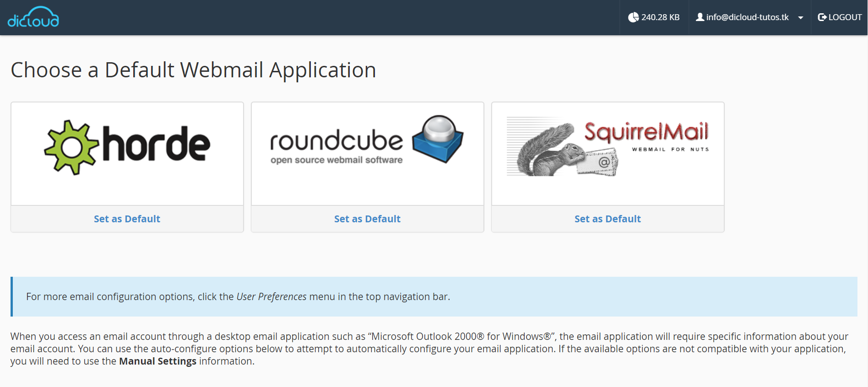The width and height of the screenshot is (868, 387).
Task: Click the User Preferences italic text
Action: [271, 296]
